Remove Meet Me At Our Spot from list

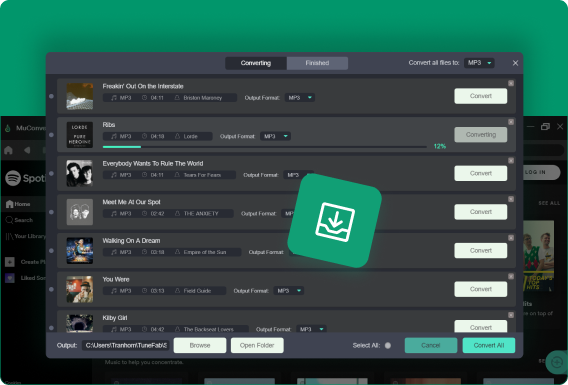[511, 199]
